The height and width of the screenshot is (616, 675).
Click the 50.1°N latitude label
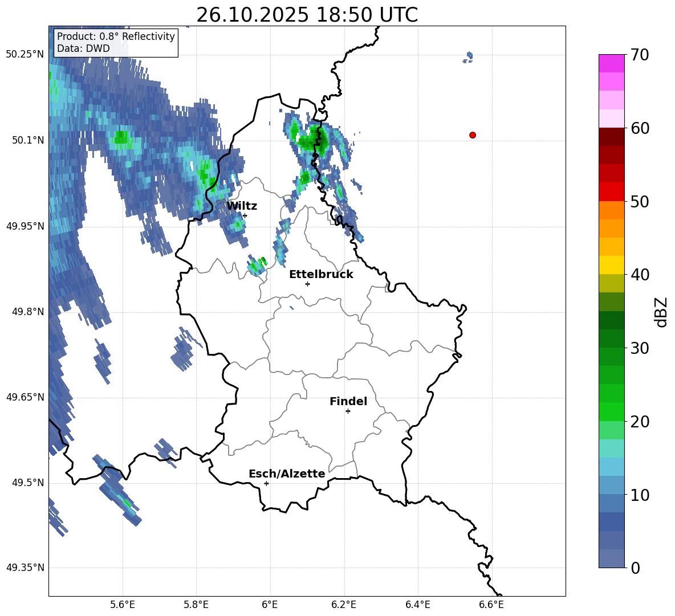28,140
